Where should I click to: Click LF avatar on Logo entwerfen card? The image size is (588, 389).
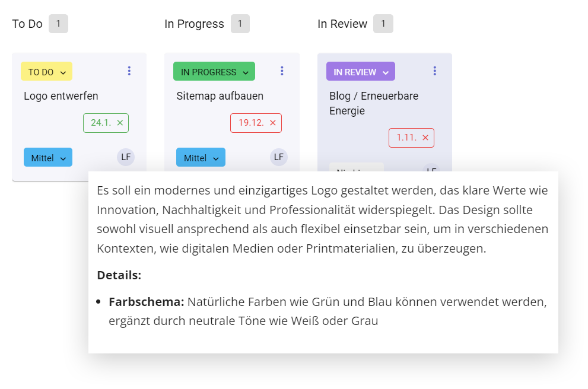(126, 157)
